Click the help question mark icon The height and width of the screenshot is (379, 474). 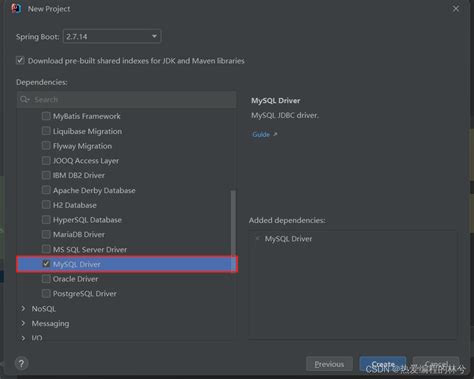coord(22,363)
